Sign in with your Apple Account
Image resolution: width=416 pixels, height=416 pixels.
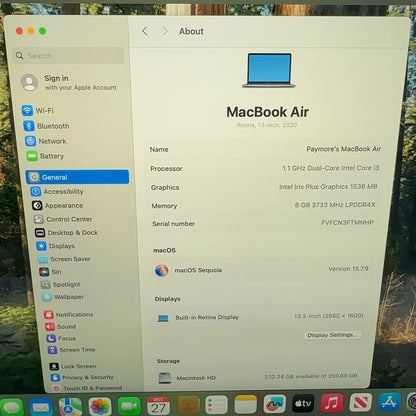pyautogui.click(x=69, y=82)
